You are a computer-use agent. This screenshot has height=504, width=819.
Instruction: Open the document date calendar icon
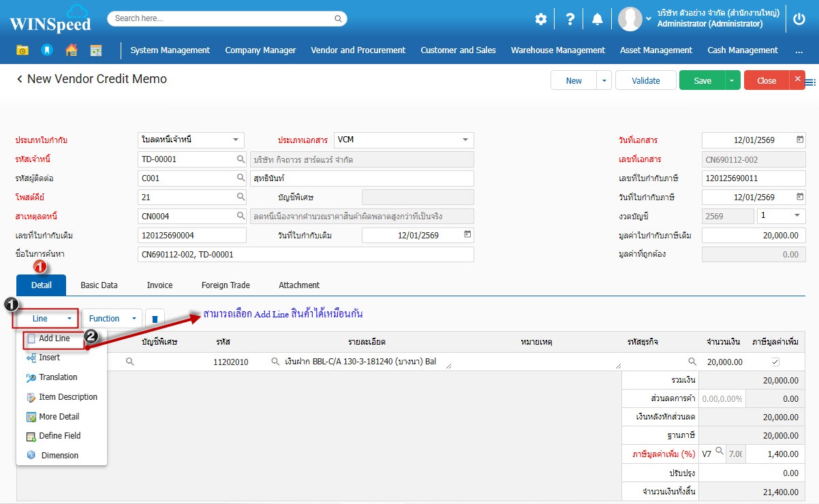pyautogui.click(x=800, y=140)
